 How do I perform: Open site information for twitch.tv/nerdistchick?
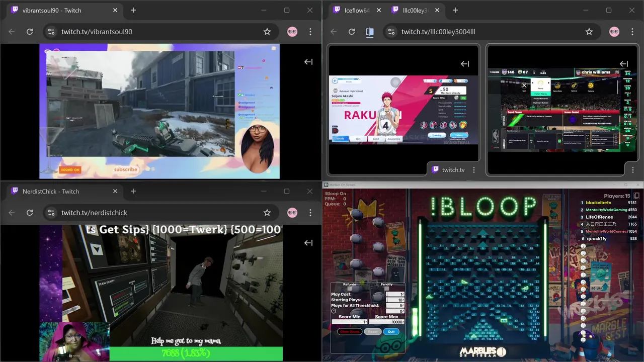tap(51, 213)
